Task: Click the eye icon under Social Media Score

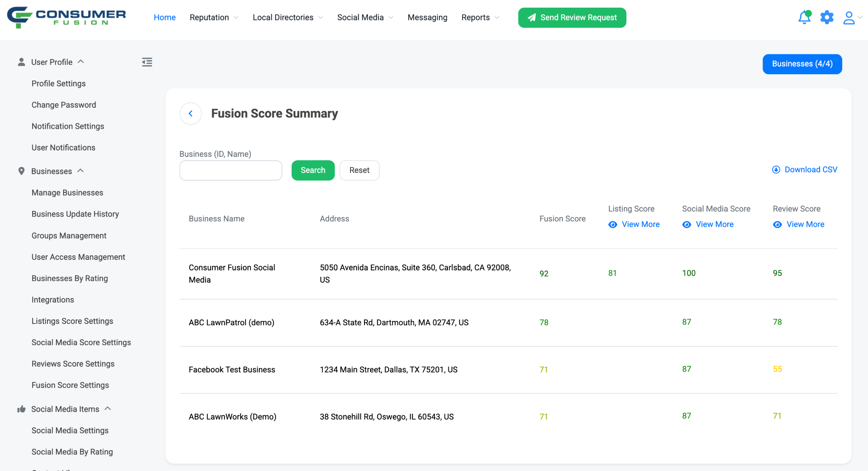Action: 687,224
